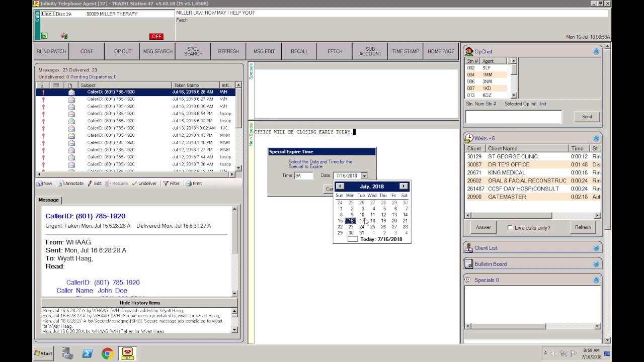644x362 pixels.
Task: Click the RECALL button
Action: 299,51
